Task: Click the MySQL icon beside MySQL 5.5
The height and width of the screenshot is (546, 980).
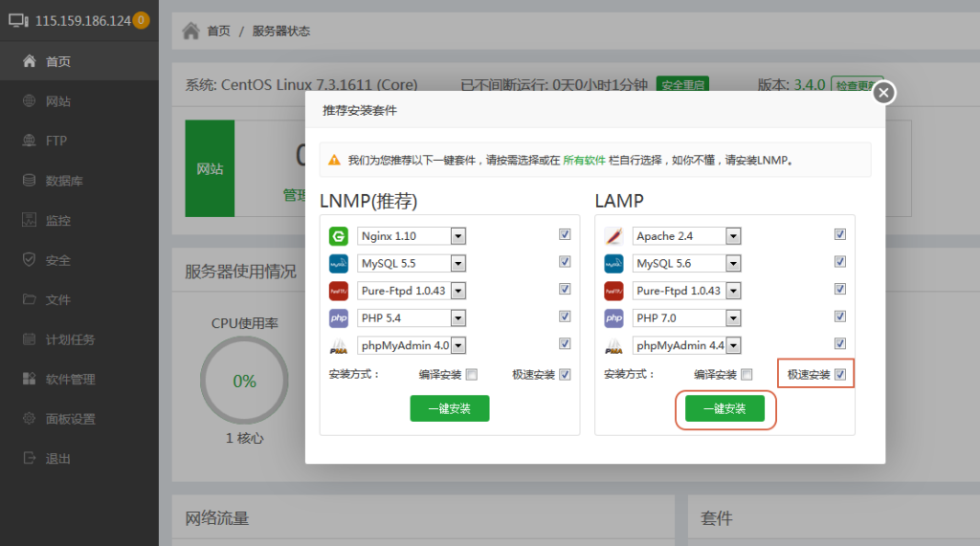Action: coord(338,263)
